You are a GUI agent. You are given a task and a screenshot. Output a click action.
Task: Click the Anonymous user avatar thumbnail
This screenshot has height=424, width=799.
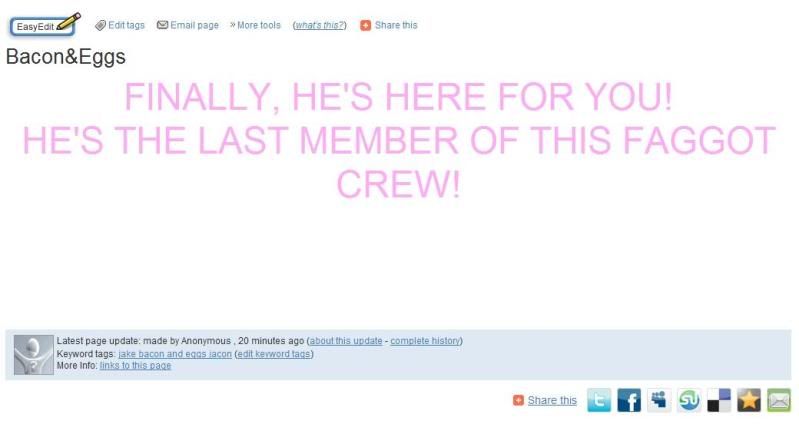34,355
